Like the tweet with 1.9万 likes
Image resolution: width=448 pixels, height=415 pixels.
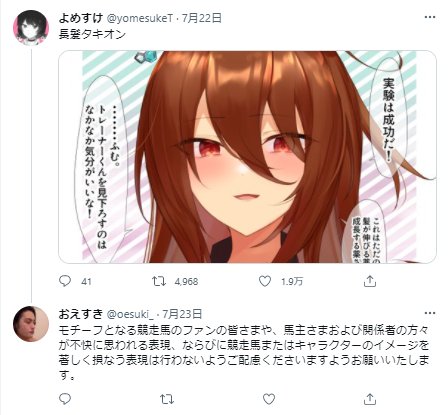[265, 281]
